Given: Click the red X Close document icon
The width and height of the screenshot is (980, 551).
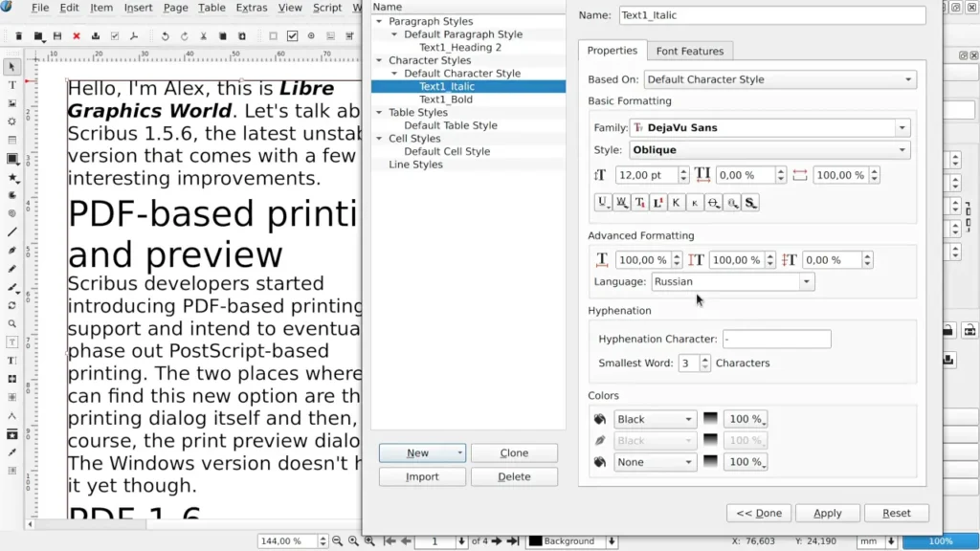Looking at the screenshot, I should (77, 36).
